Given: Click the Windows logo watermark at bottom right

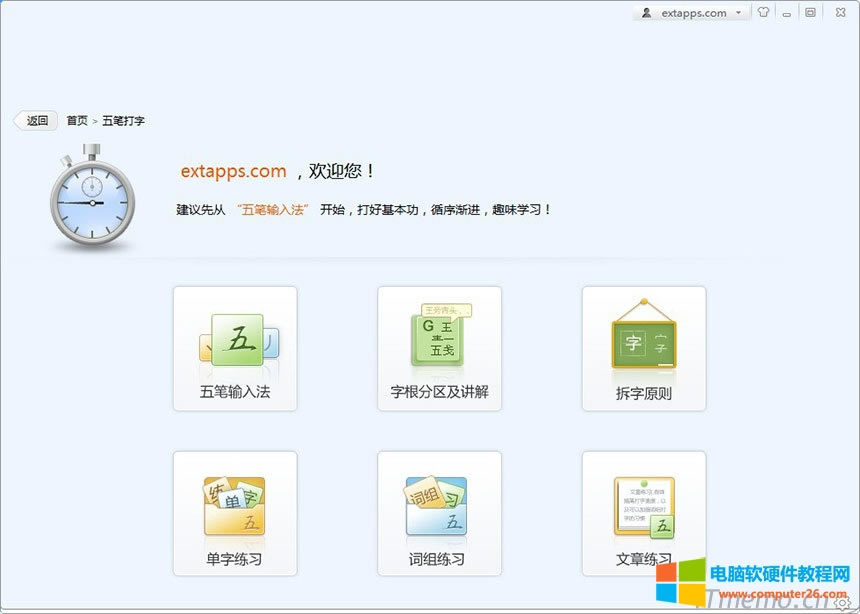Looking at the screenshot, I should pyautogui.click(x=679, y=585).
